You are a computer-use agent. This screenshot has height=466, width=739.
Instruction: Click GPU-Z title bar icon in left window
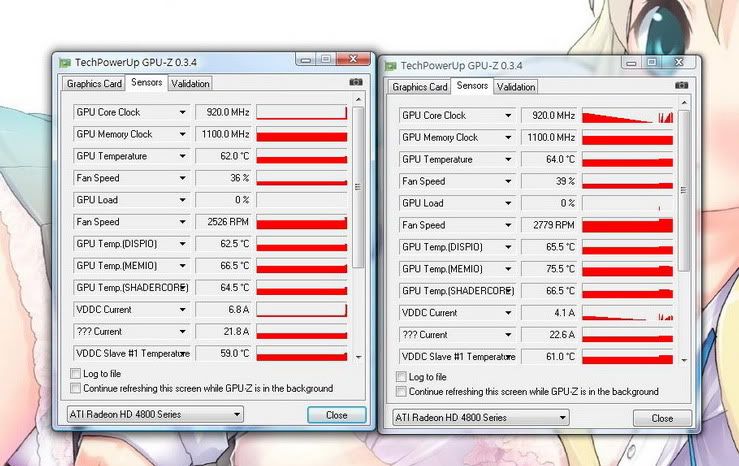[x=66, y=62]
